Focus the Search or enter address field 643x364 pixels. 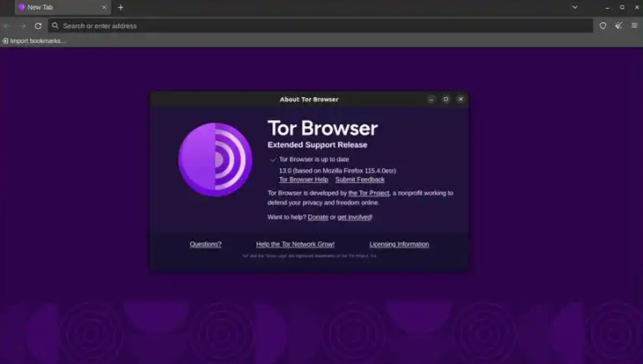point(315,25)
